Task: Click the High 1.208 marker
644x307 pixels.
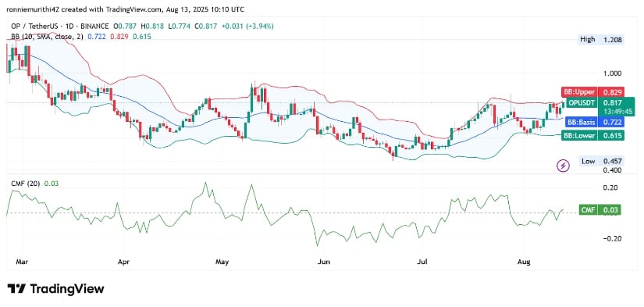Action: [600, 41]
